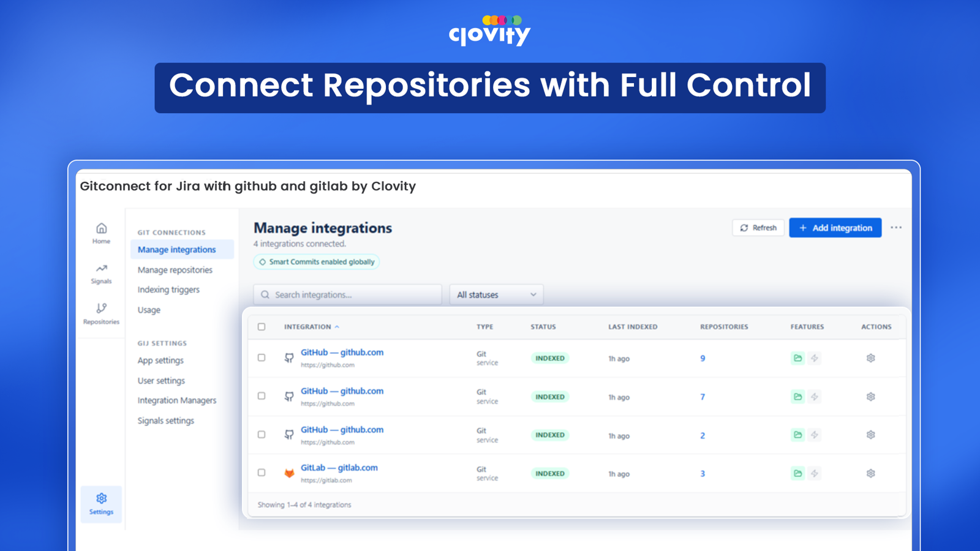The width and height of the screenshot is (980, 551).
Task: Click the lightning feature icon for the 2-repository GitHub row
Action: tap(815, 435)
